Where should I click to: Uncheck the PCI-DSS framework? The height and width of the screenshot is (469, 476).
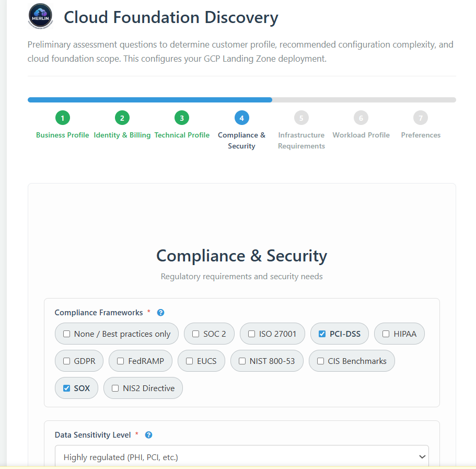322,334
